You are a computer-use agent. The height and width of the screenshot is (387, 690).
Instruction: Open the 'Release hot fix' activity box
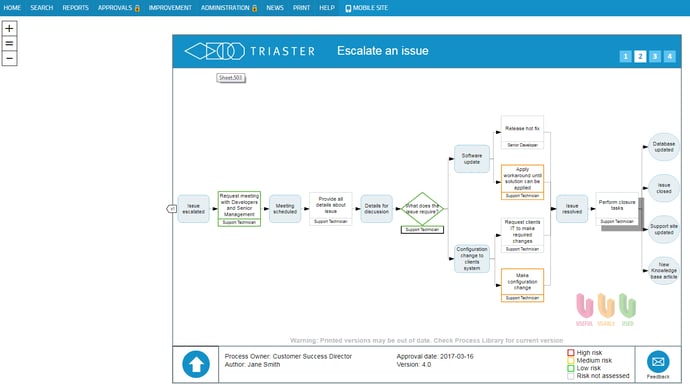522,132
